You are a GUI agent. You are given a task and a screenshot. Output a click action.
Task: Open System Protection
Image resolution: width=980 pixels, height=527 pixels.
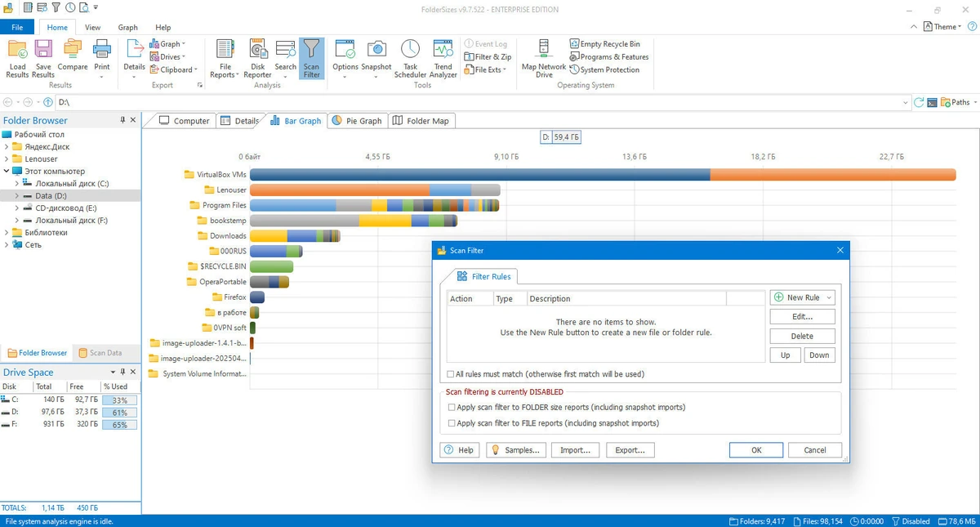[604, 70]
